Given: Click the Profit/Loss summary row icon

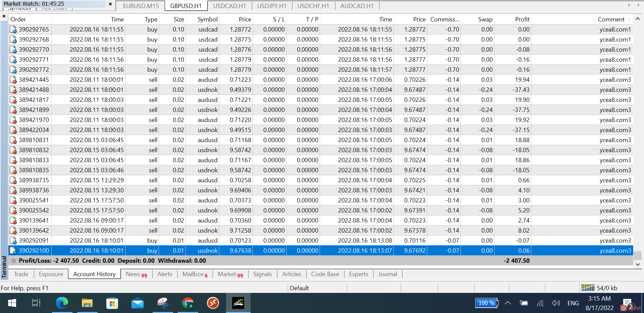Looking at the screenshot, I should click(x=13, y=261).
